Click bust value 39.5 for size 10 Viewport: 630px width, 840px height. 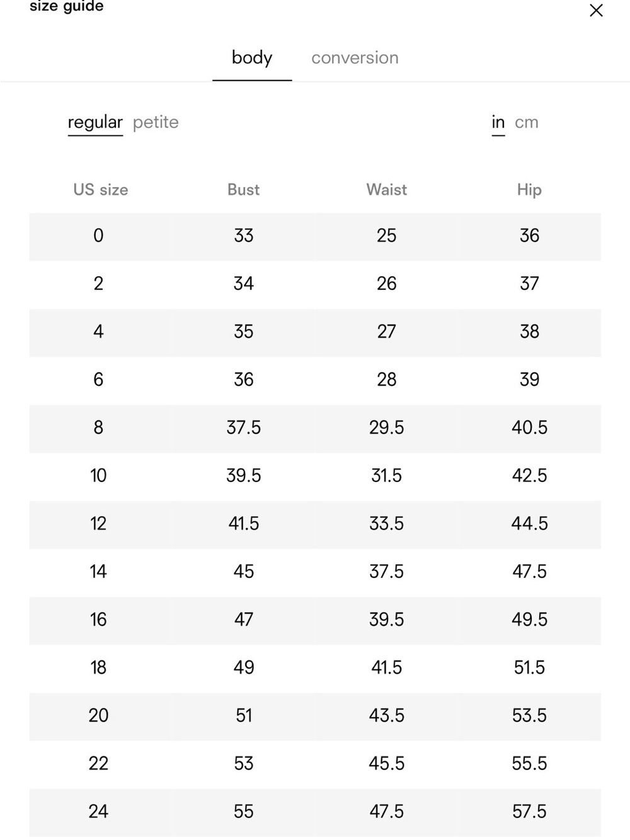(244, 476)
